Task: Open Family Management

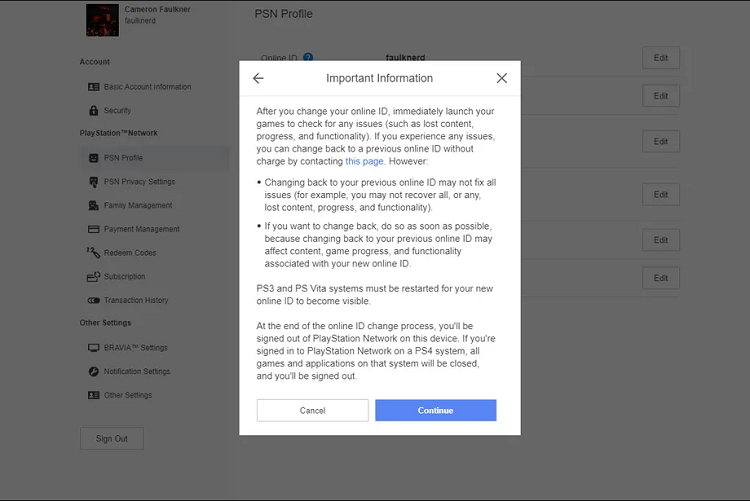Action: 138,205
